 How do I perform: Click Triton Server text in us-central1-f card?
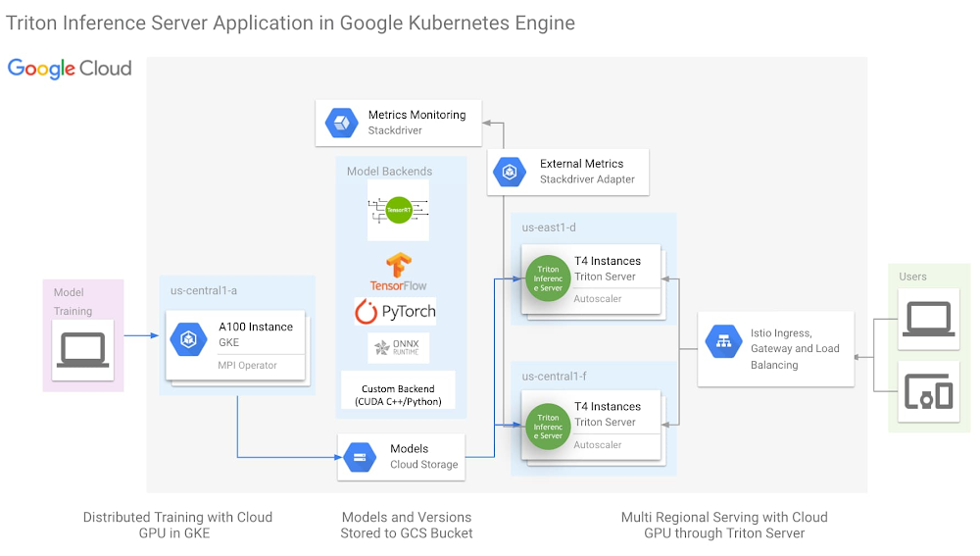605,423
